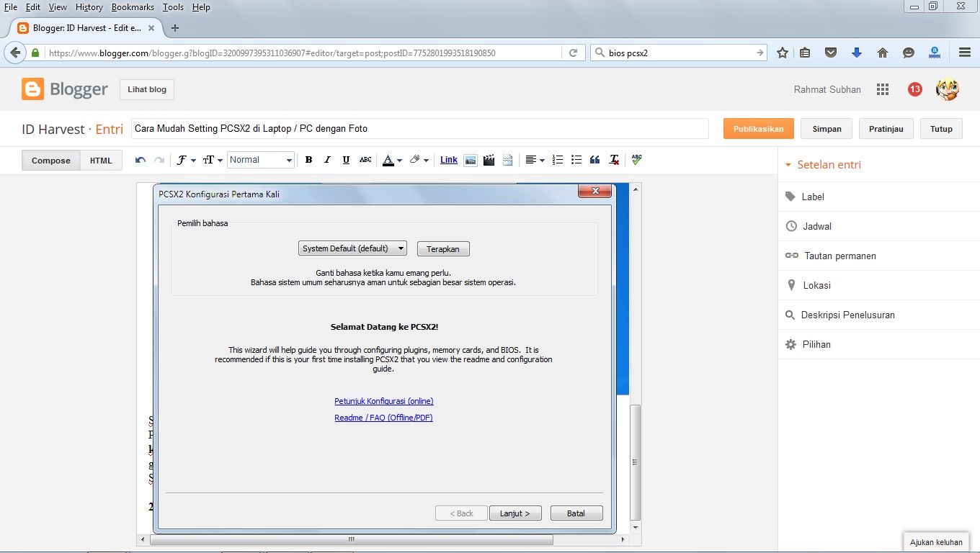
Task: Switch to the HTML editor tab
Action: click(101, 161)
